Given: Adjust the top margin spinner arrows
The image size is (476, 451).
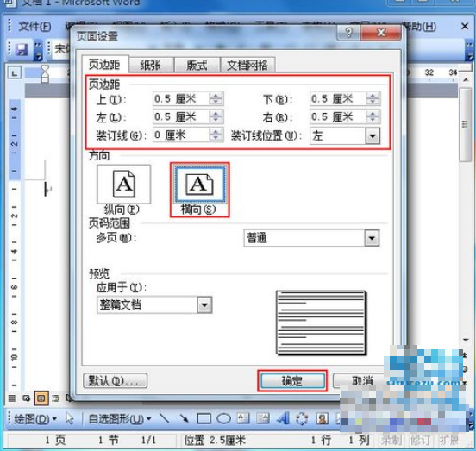Looking at the screenshot, I should click(x=216, y=98).
